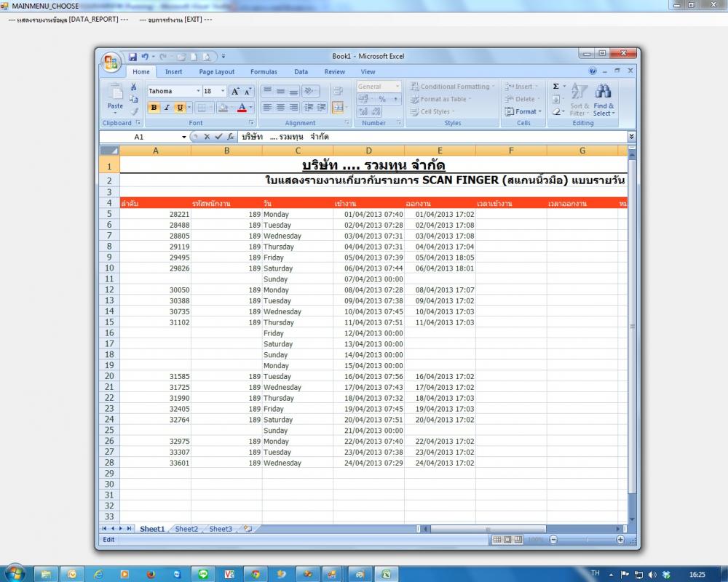Apply bottom vertical alignment
The image size is (728, 582).
click(293, 92)
